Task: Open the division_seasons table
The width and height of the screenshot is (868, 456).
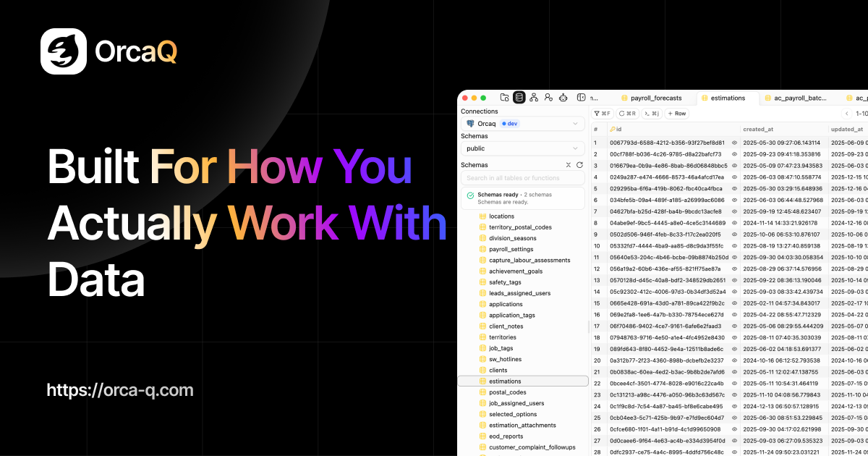Action: (513, 238)
